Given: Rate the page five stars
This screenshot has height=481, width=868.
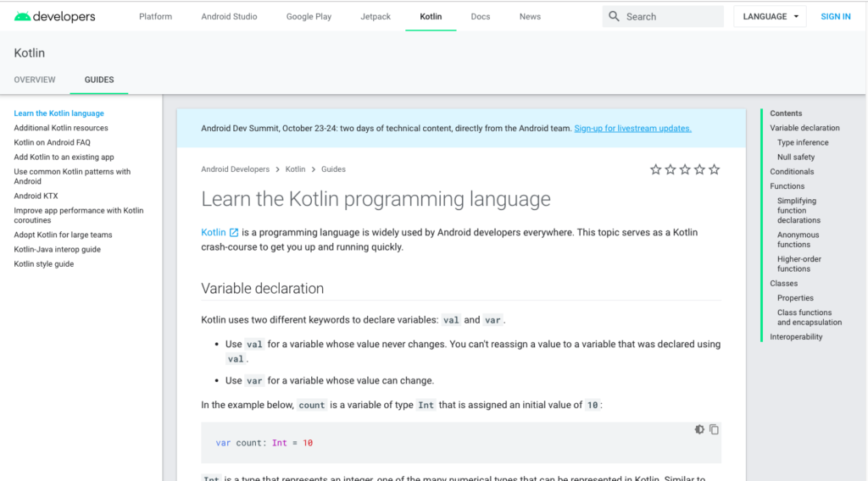Looking at the screenshot, I should 714,169.
